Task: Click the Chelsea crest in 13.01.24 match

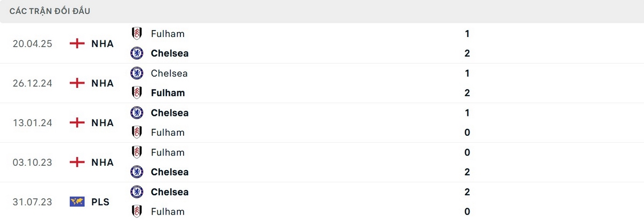Action: point(137,113)
